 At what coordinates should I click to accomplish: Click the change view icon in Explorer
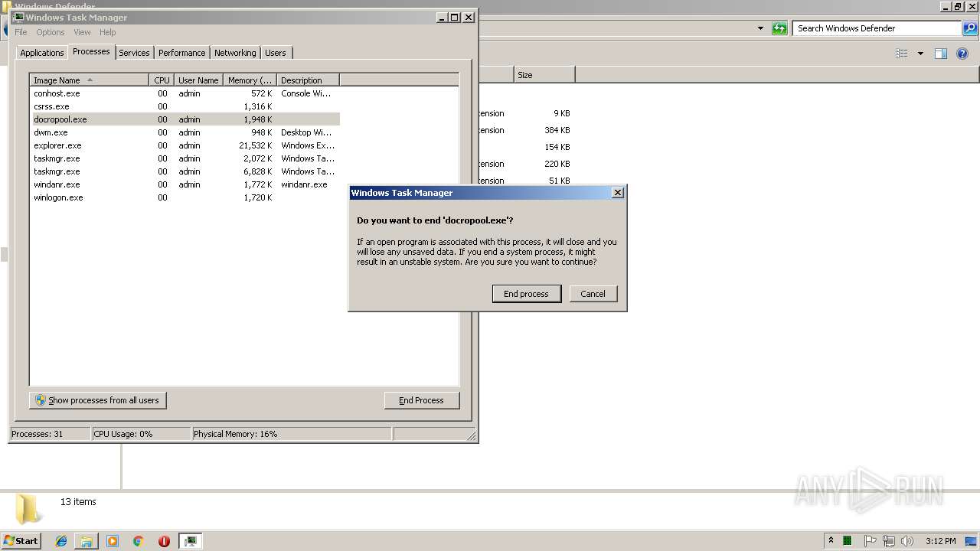coord(902,54)
